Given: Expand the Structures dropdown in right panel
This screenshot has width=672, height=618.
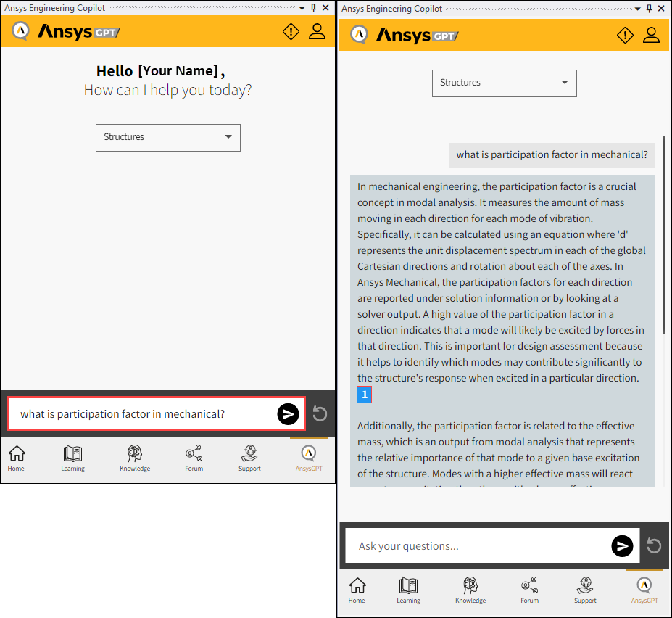Looking at the screenshot, I should coord(505,83).
